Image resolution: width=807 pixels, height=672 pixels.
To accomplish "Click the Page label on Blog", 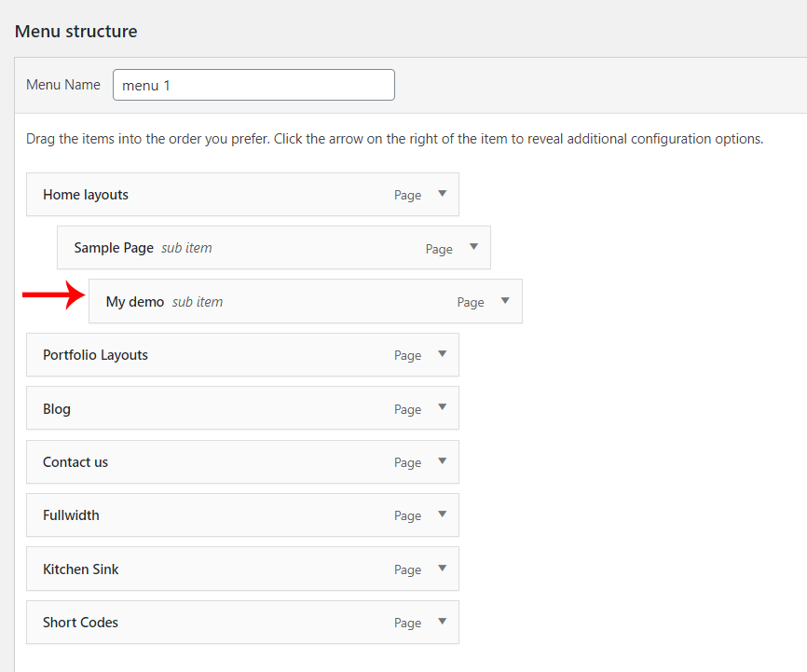I will point(407,410).
